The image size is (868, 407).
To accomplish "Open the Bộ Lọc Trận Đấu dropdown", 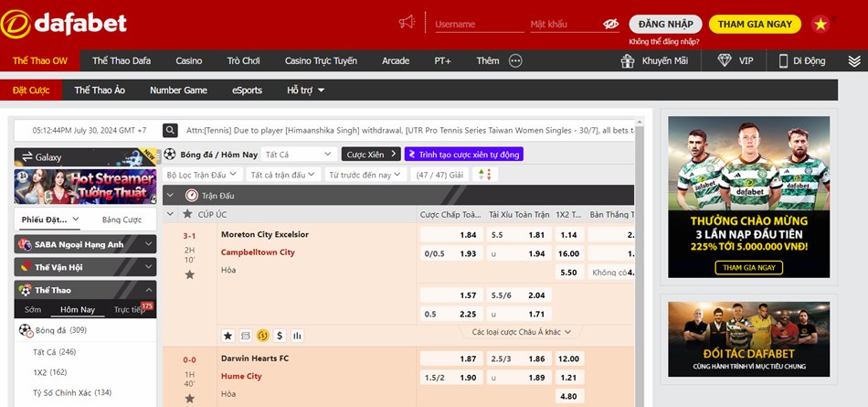I will [202, 175].
